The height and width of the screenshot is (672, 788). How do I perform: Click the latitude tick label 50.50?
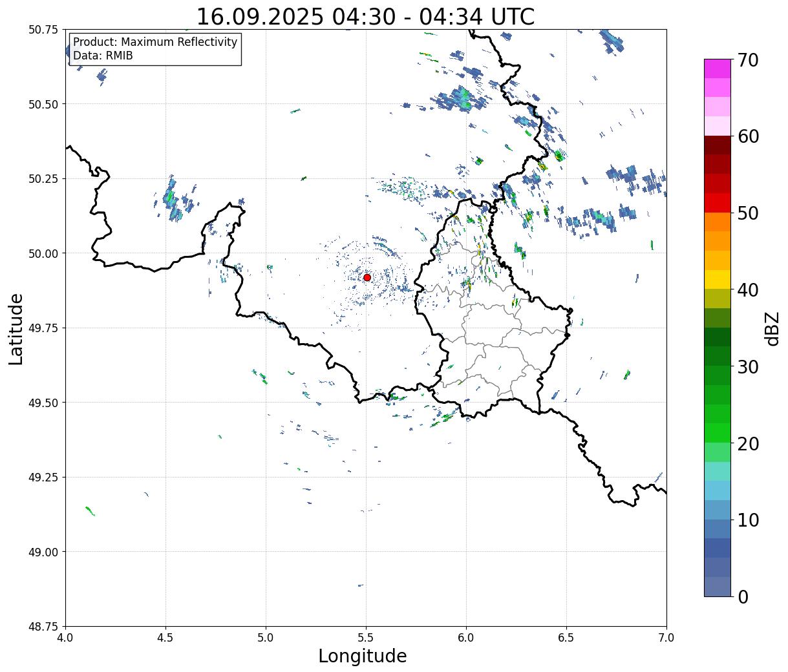(x=43, y=104)
